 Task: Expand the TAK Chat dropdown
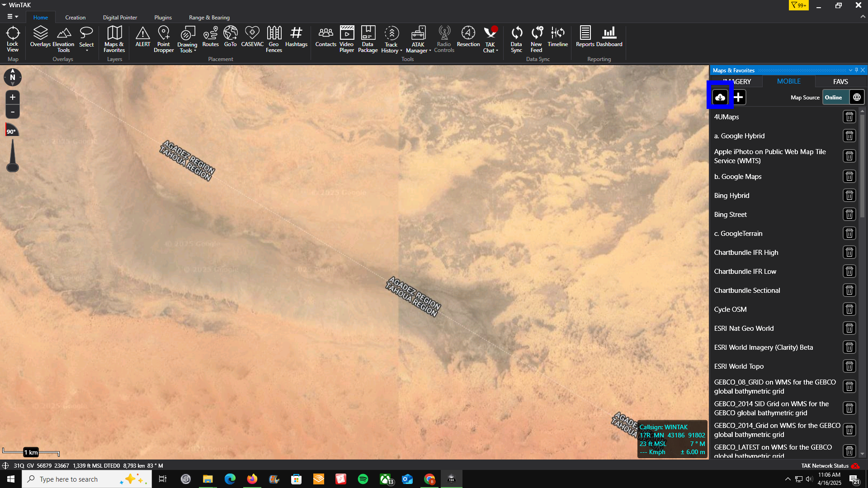[497, 51]
